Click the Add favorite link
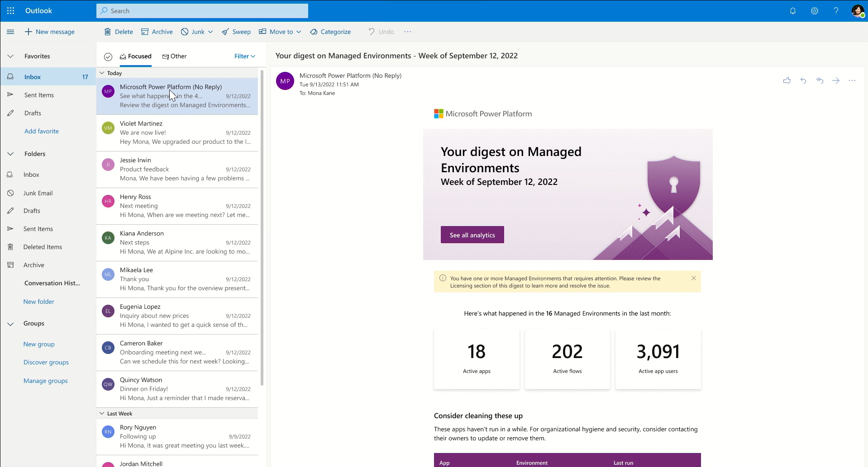 pyautogui.click(x=42, y=131)
